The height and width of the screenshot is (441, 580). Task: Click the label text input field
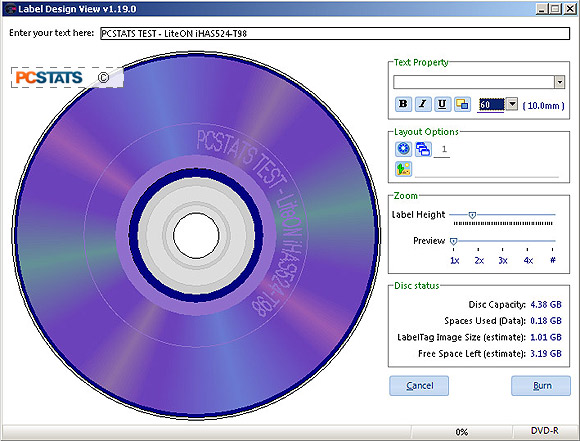coord(335,34)
